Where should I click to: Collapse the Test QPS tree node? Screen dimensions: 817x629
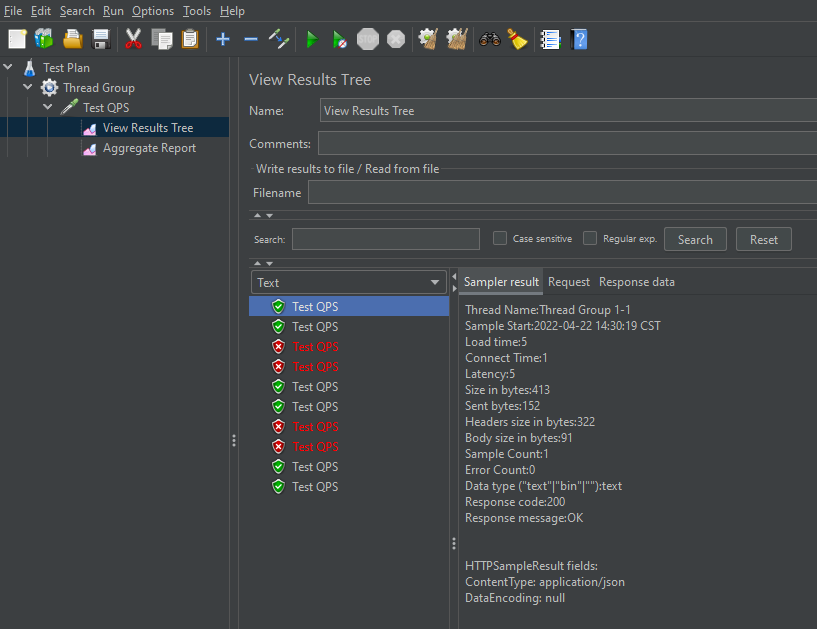point(48,107)
